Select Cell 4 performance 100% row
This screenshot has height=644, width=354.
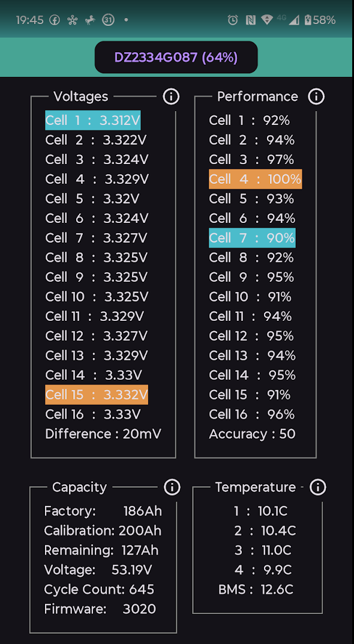click(255, 179)
